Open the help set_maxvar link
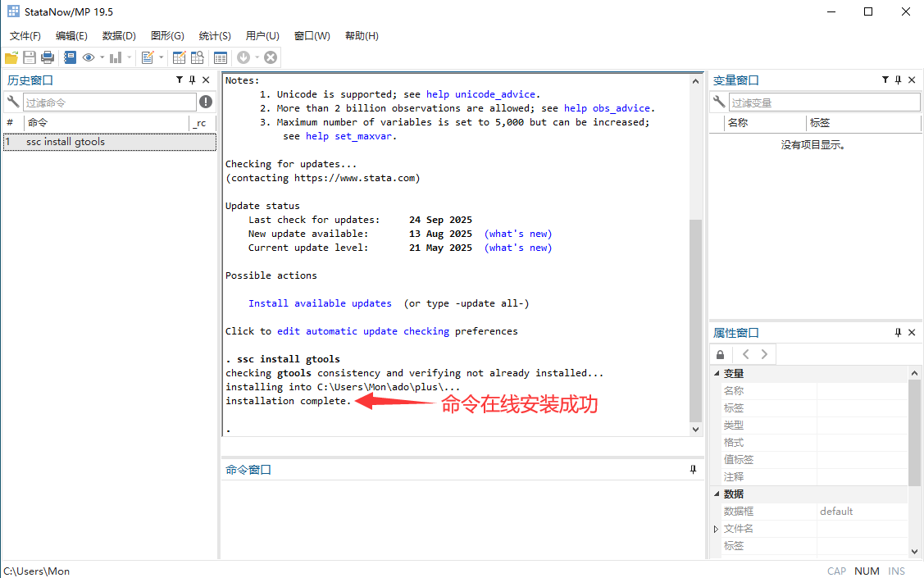This screenshot has height=578, width=924. point(349,136)
